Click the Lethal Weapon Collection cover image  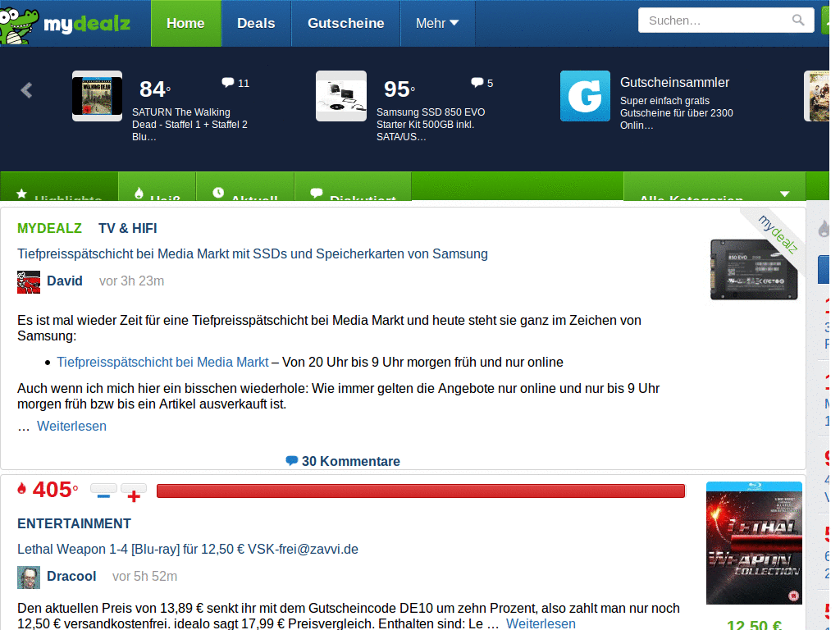[754, 543]
